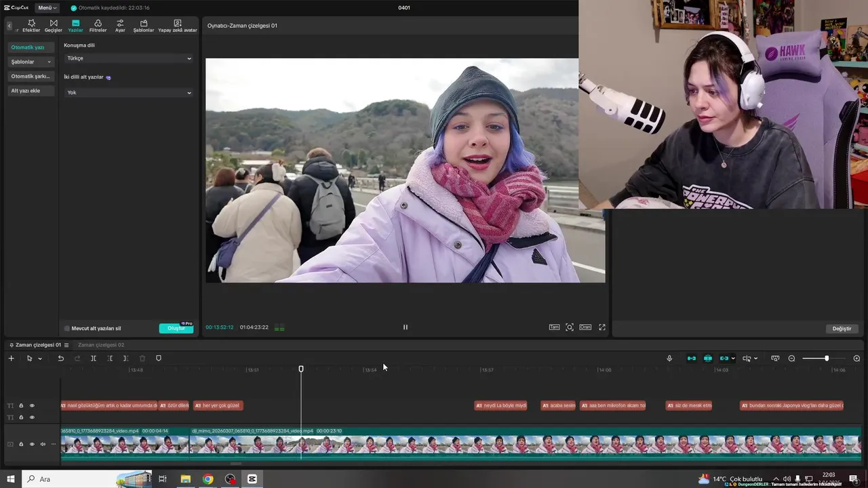Hide the lower empty text track
This screenshot has height=488, width=868.
(32, 417)
